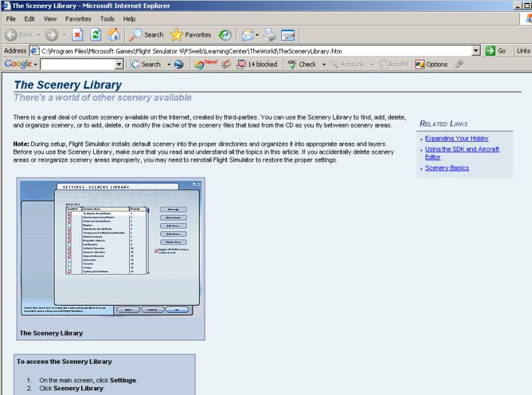The image size is (532, 395).
Task: Click the page icon in Address bar
Action: tap(35, 51)
